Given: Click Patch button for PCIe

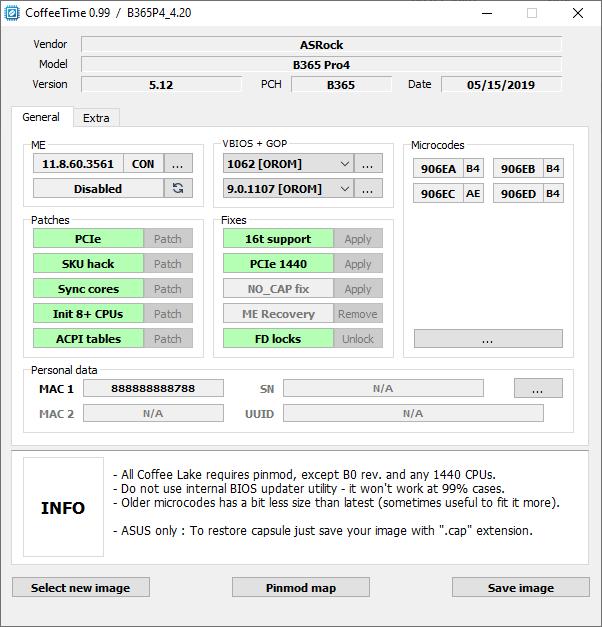Looking at the screenshot, I should click(168, 239).
